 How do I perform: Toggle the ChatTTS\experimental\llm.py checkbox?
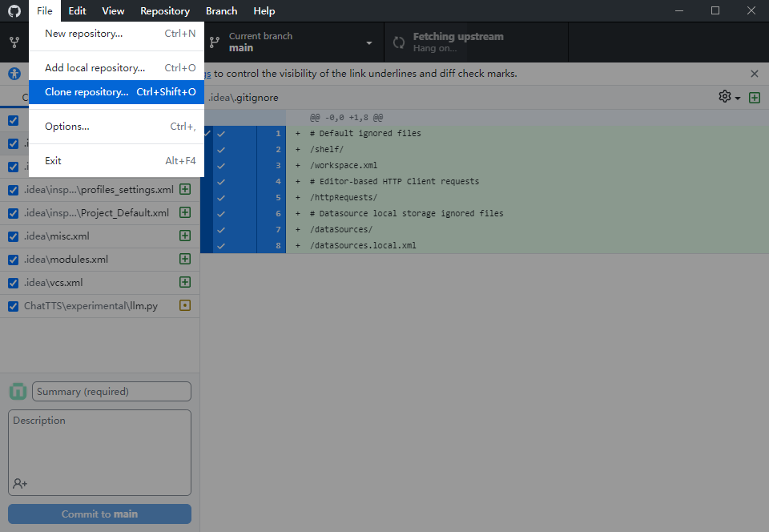[x=14, y=306]
